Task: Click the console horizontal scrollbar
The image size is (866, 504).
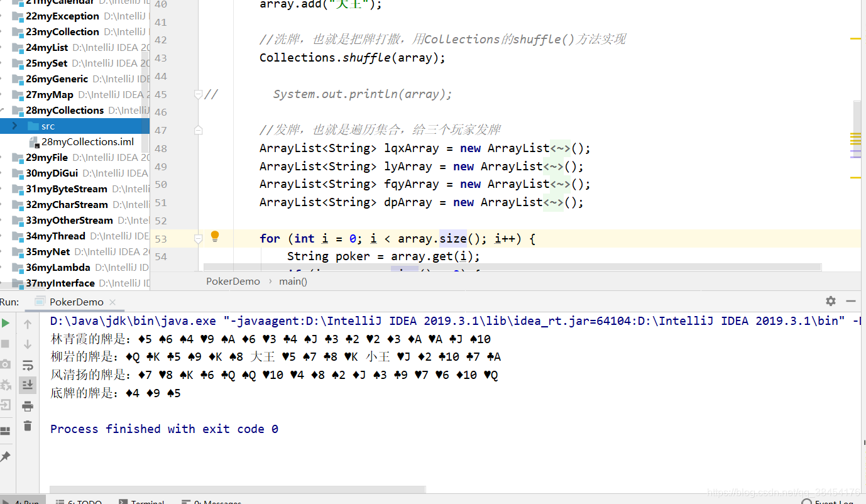Action: point(238,489)
